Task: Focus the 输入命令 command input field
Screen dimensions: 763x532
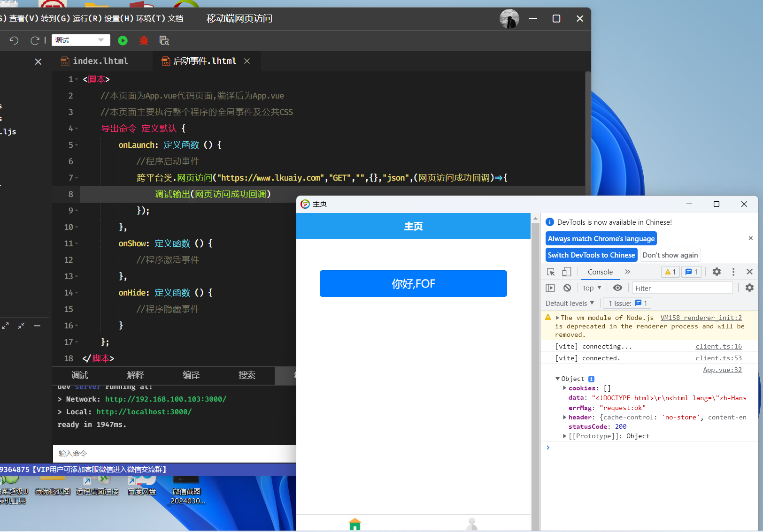Action: pyautogui.click(x=175, y=454)
